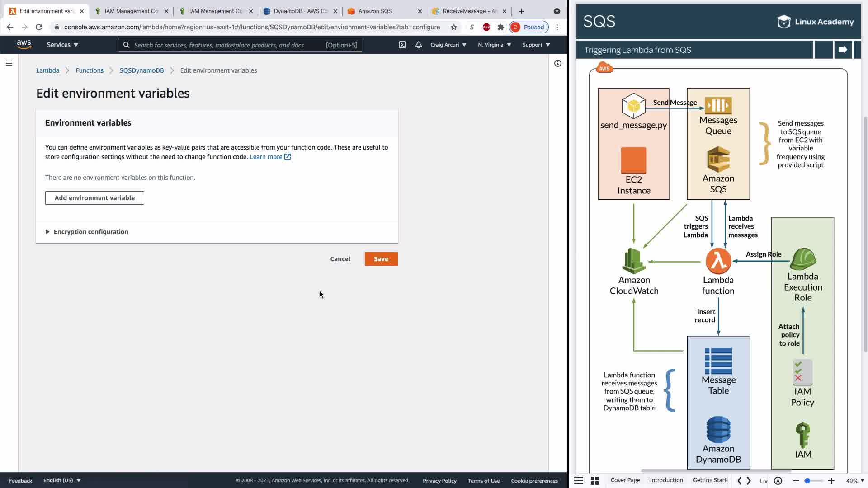Screen dimensions: 868x488
Task: Click the orange Save button
Action: point(381,259)
